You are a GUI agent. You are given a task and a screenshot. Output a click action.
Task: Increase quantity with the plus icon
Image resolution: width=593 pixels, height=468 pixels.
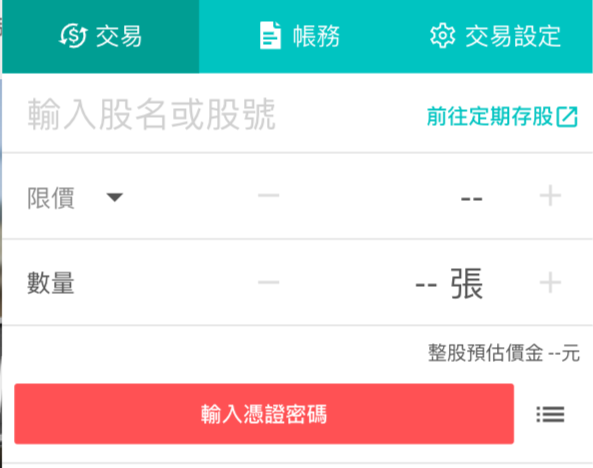[550, 282]
